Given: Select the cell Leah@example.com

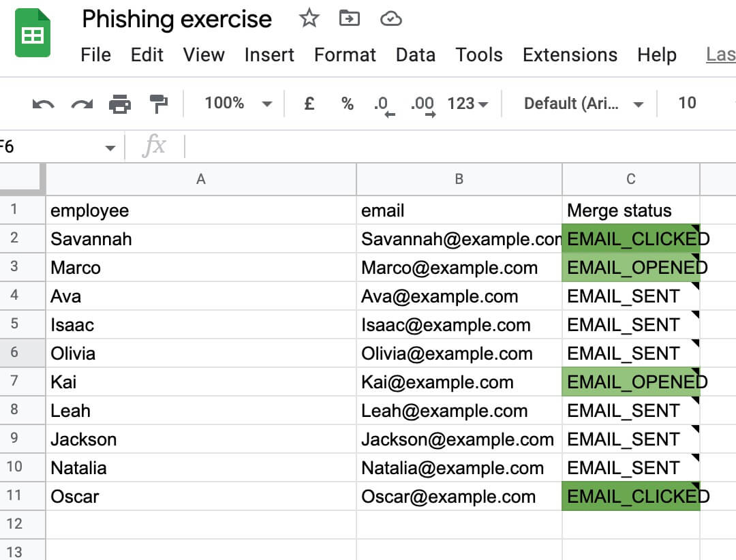Looking at the screenshot, I should 459,411.
